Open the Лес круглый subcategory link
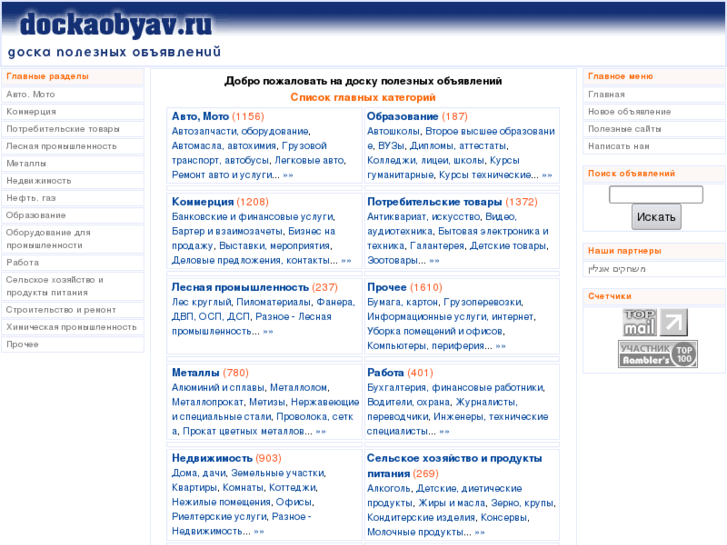The height and width of the screenshot is (545, 727). pos(201,302)
